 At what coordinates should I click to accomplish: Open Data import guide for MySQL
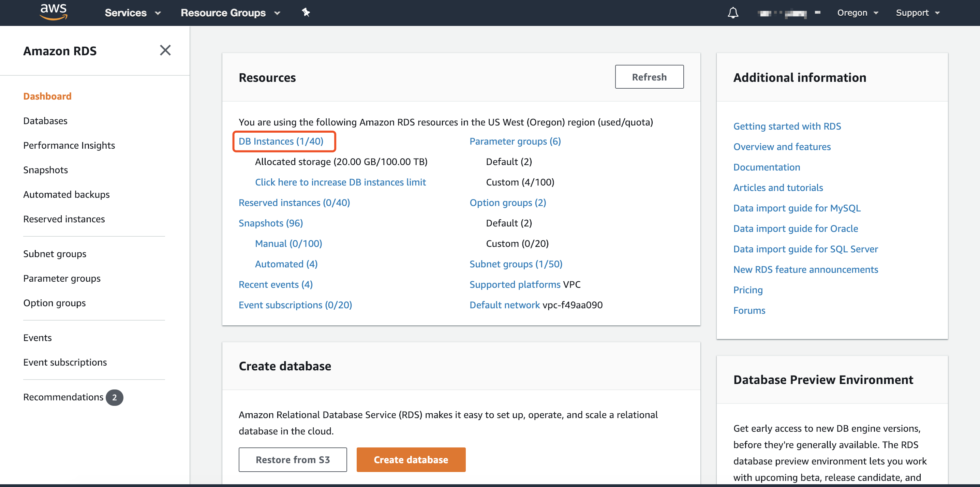[x=797, y=208]
